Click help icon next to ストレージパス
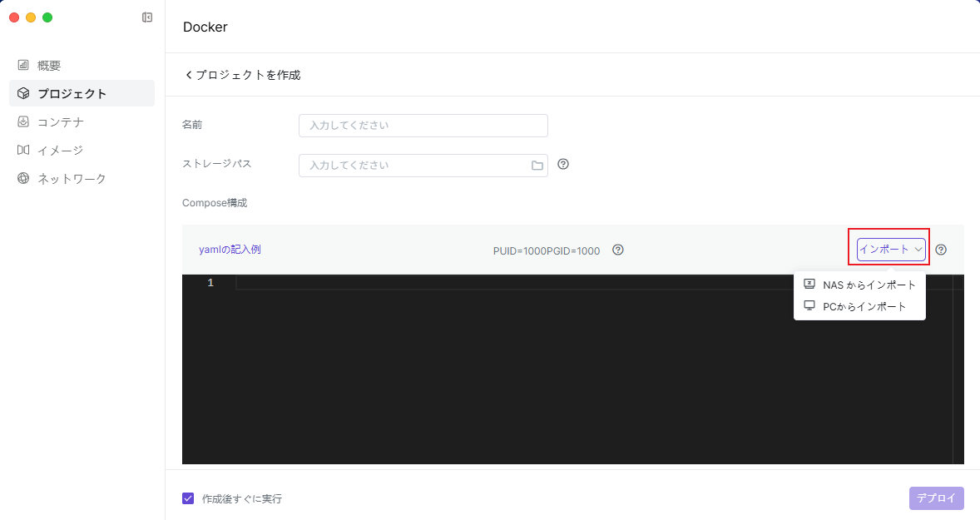The height and width of the screenshot is (520, 980). (x=563, y=165)
